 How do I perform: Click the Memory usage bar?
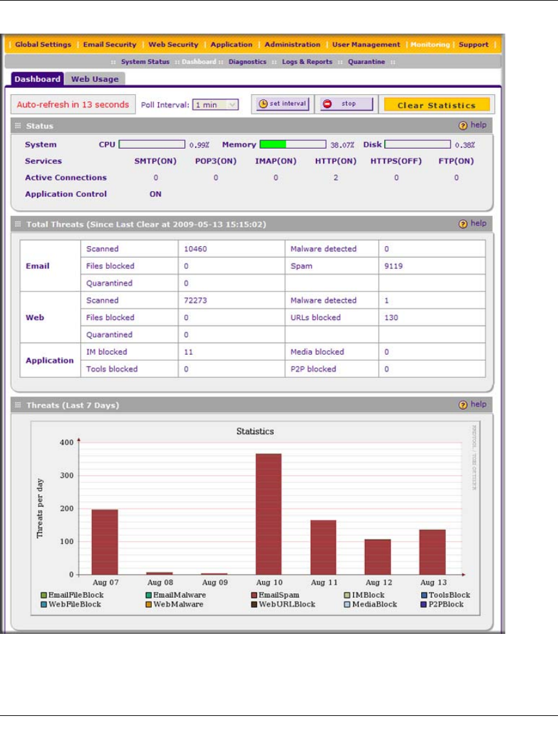coord(293,144)
